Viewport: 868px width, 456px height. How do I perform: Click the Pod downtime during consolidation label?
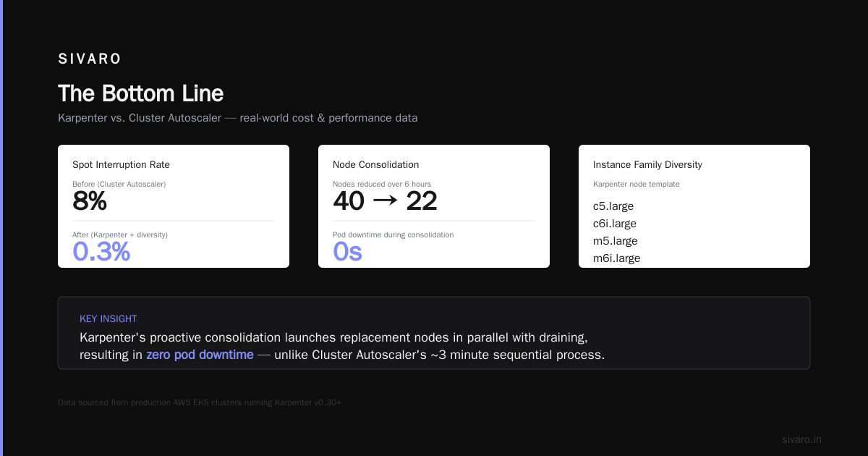(x=393, y=235)
